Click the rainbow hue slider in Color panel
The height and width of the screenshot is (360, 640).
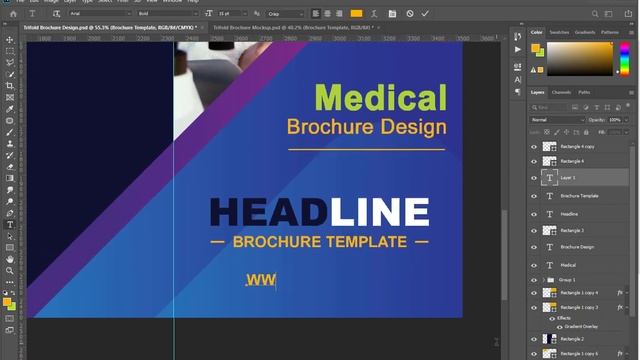624,59
